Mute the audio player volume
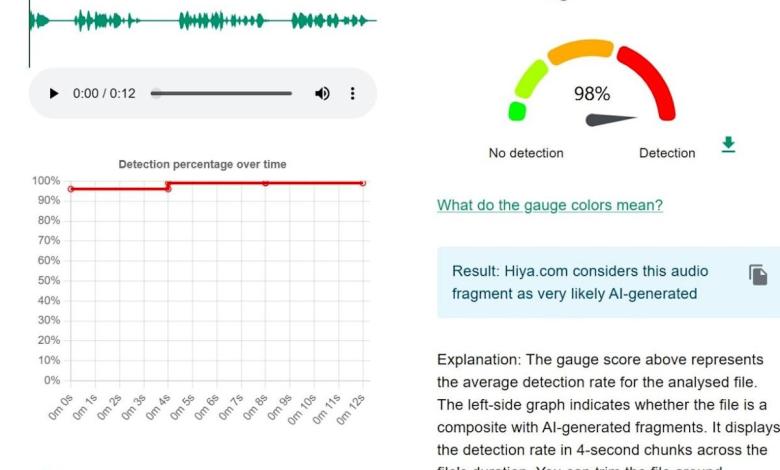 pyautogui.click(x=322, y=94)
